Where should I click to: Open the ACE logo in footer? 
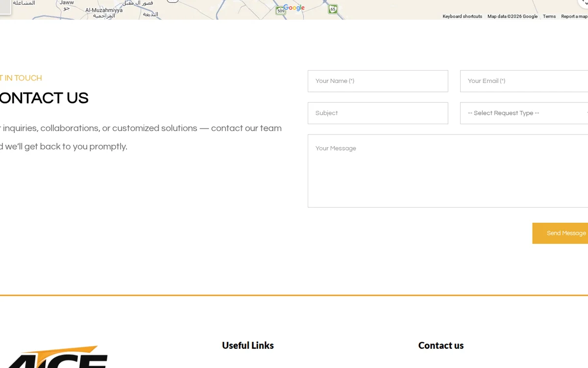54,357
